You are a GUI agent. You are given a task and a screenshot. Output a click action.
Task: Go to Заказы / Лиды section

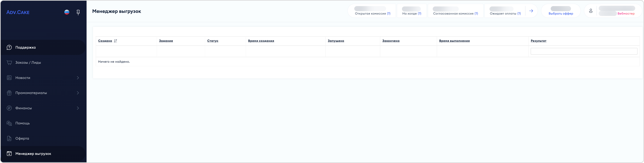point(43,63)
